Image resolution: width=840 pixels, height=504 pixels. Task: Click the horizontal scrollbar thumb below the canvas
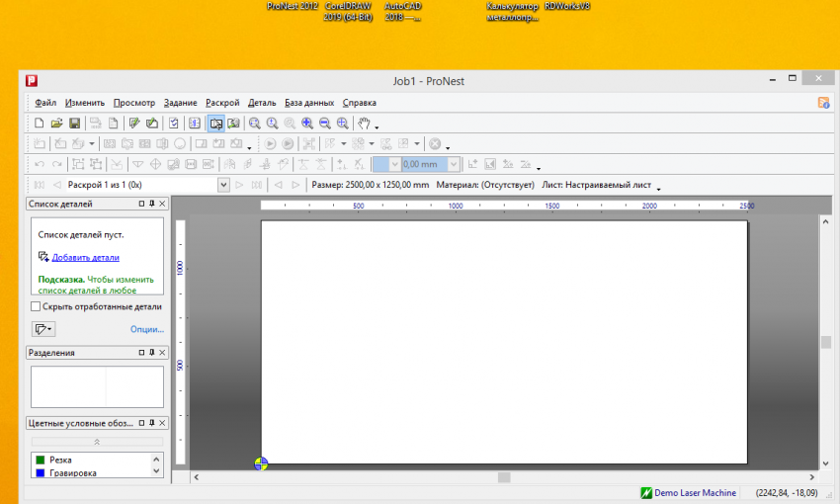coord(504,477)
